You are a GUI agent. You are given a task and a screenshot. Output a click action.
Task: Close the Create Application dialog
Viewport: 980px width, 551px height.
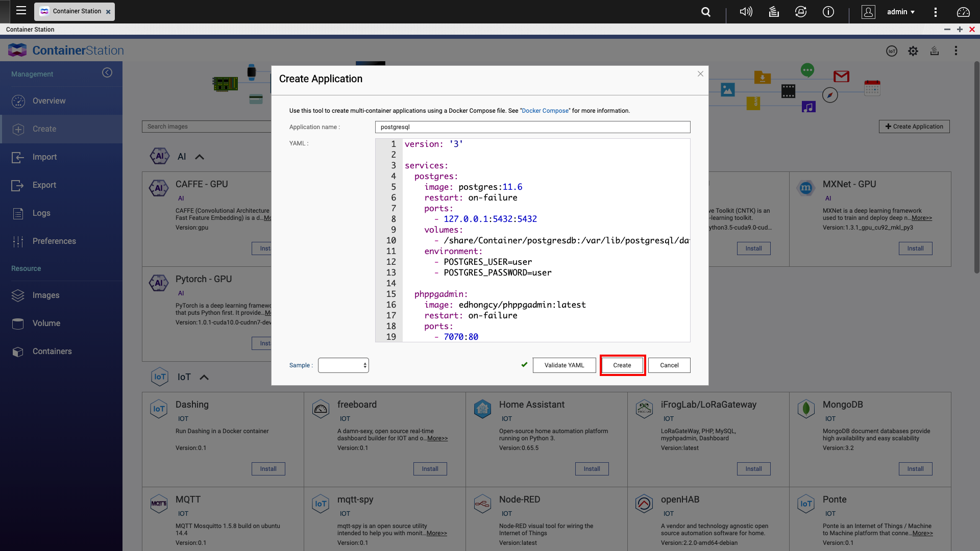(700, 74)
